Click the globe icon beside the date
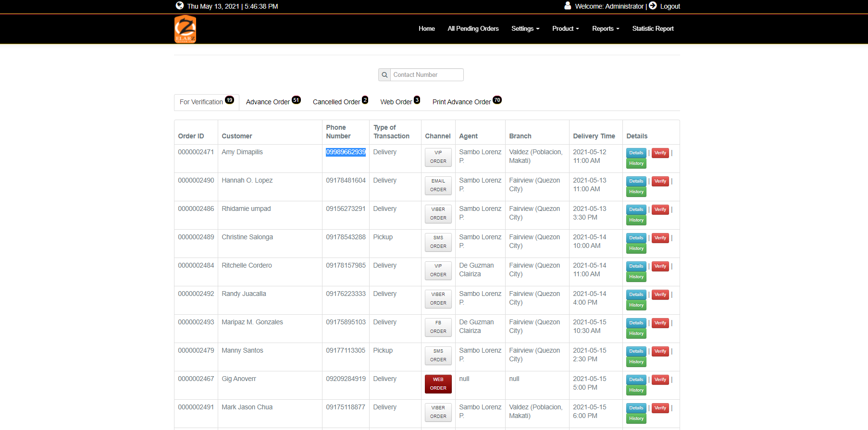Image resolution: width=868 pixels, height=430 pixels. click(180, 6)
